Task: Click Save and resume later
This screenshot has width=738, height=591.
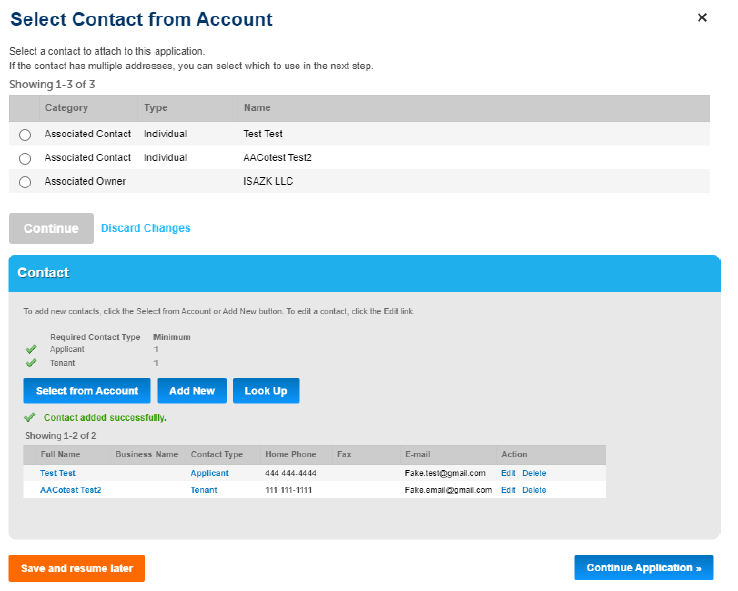Action: (77, 568)
